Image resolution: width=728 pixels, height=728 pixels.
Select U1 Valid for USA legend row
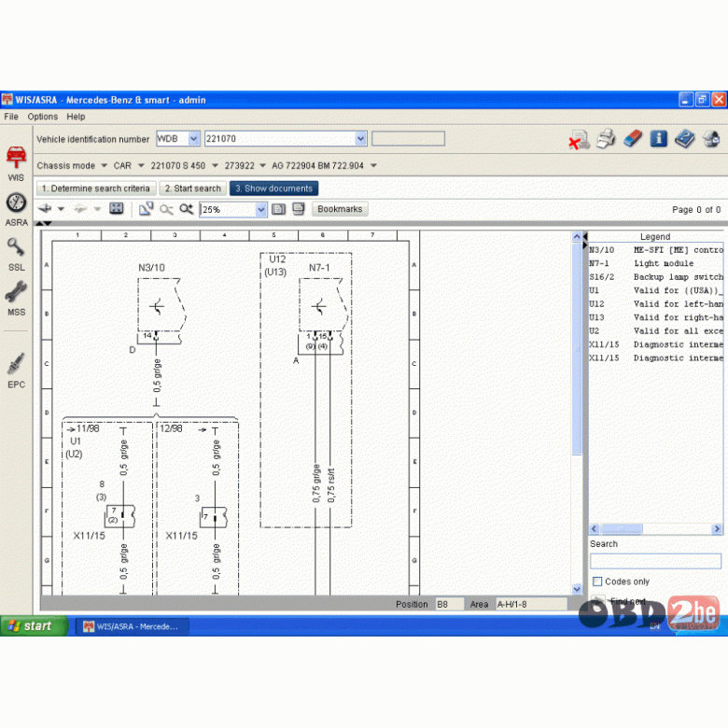[x=656, y=290]
